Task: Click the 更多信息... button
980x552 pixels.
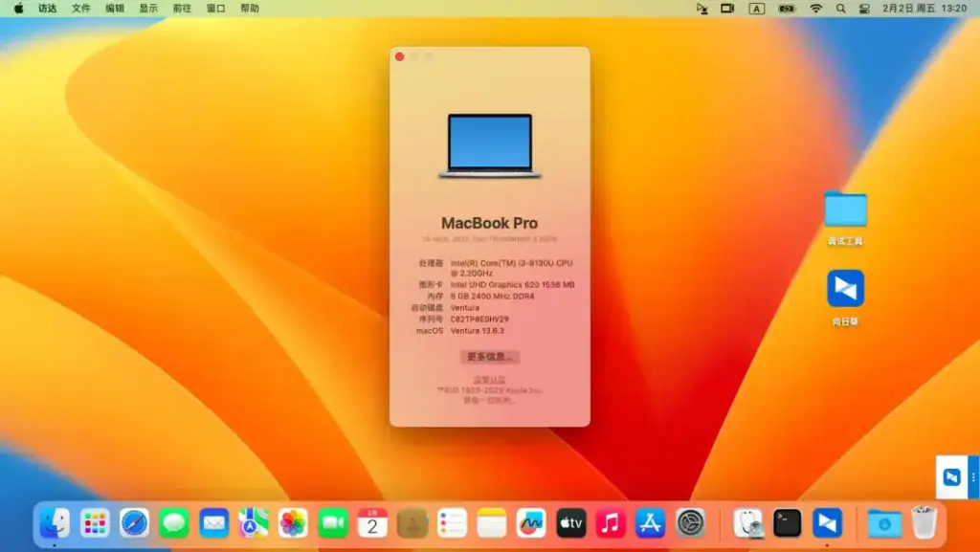Action: click(x=490, y=357)
